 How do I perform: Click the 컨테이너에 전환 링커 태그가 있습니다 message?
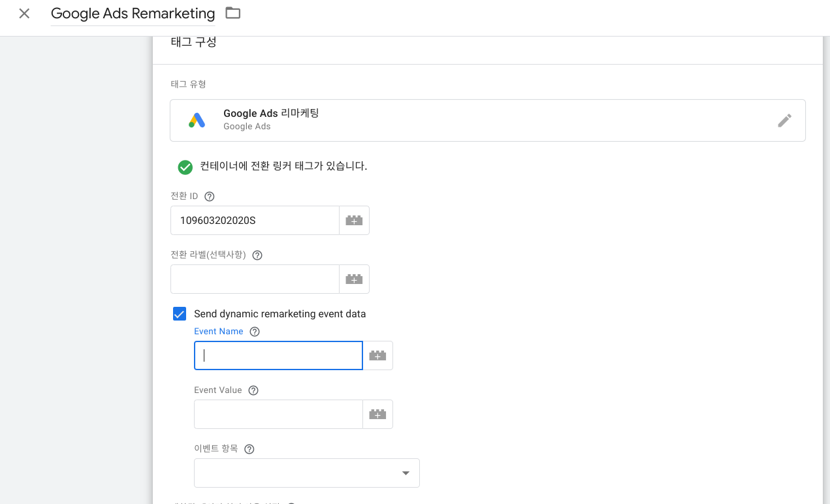[x=283, y=166]
